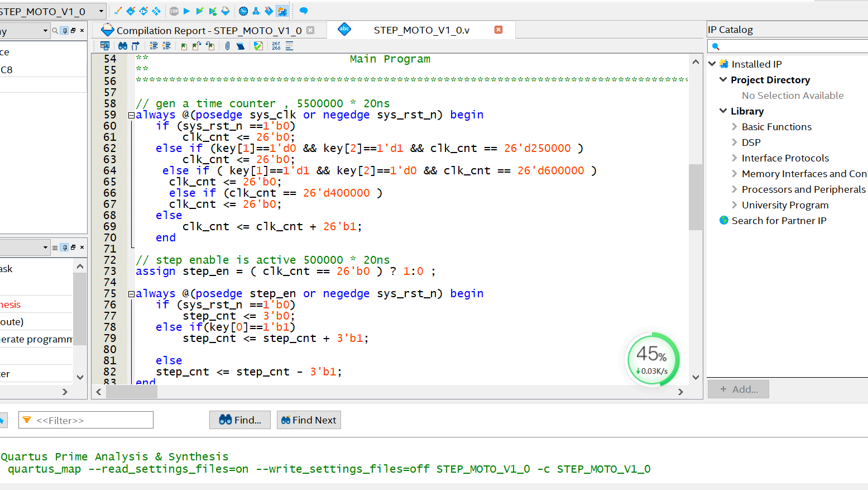Screen dimensions: 868x490
Task: Expand Processors and Peripherals category
Action: (x=735, y=189)
